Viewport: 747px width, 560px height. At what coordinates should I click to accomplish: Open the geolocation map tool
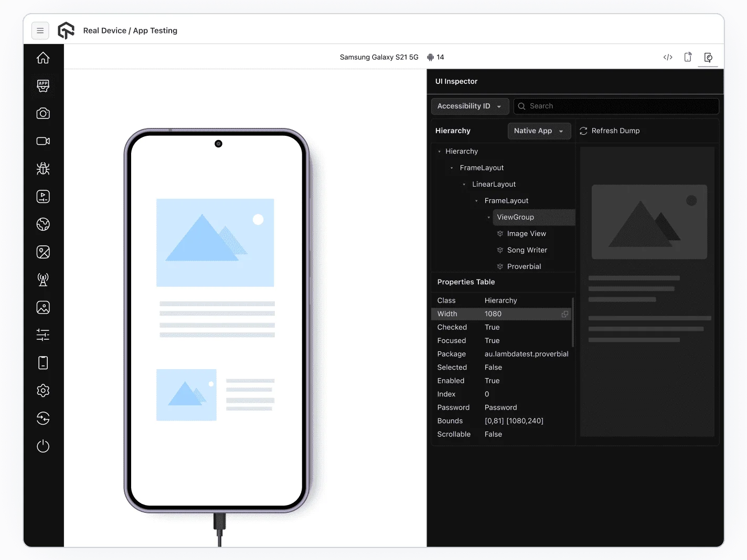(x=42, y=252)
